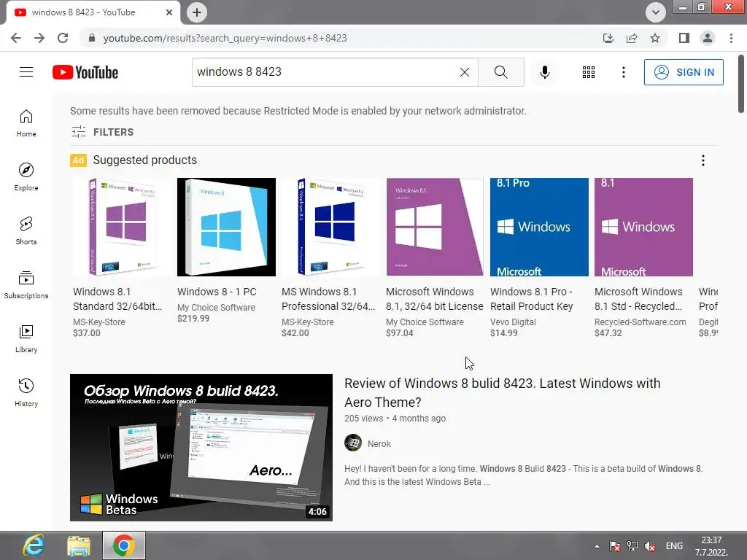Click the Nerok channel name
The height and width of the screenshot is (560, 747).
379,444
